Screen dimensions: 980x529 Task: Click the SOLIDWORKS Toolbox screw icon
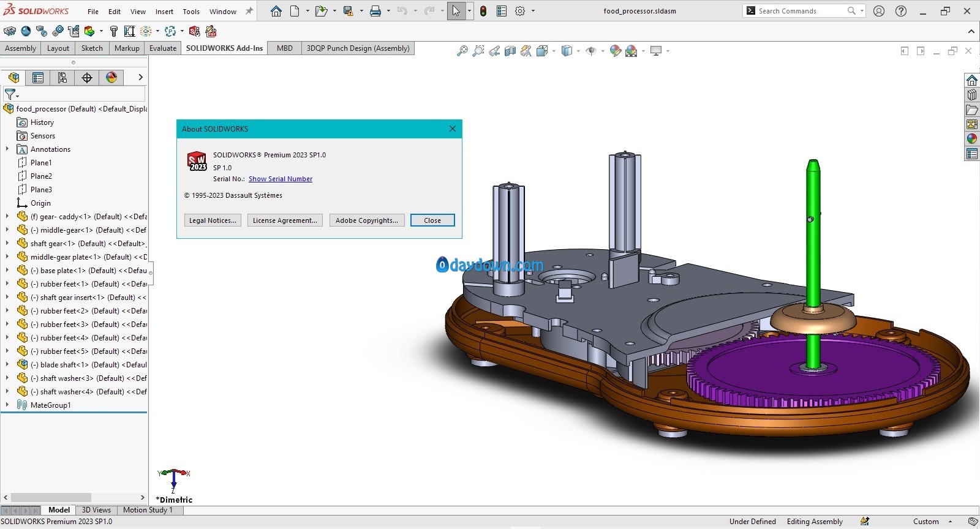[x=113, y=31]
